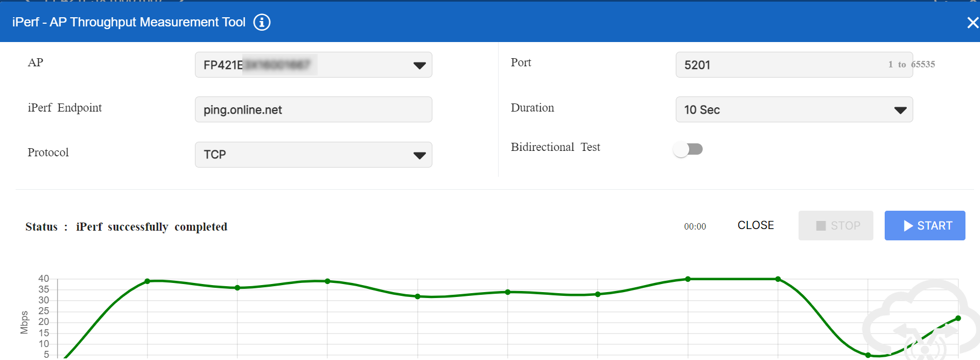Close the iPerf measurement tool dialog

[972, 23]
